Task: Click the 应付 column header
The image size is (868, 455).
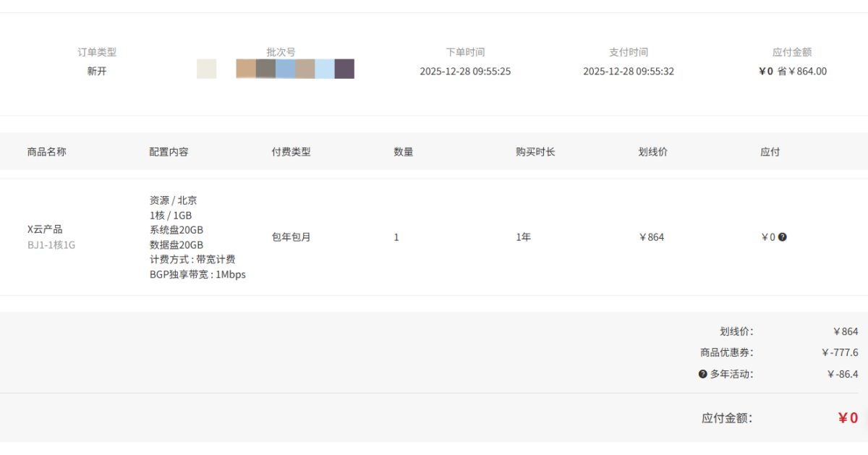Action: (x=770, y=152)
